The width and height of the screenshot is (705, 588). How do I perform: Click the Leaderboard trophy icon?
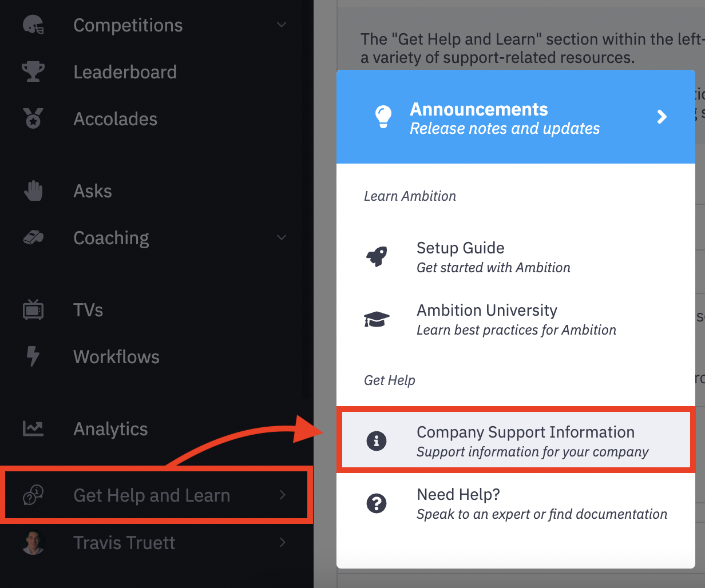click(x=33, y=71)
